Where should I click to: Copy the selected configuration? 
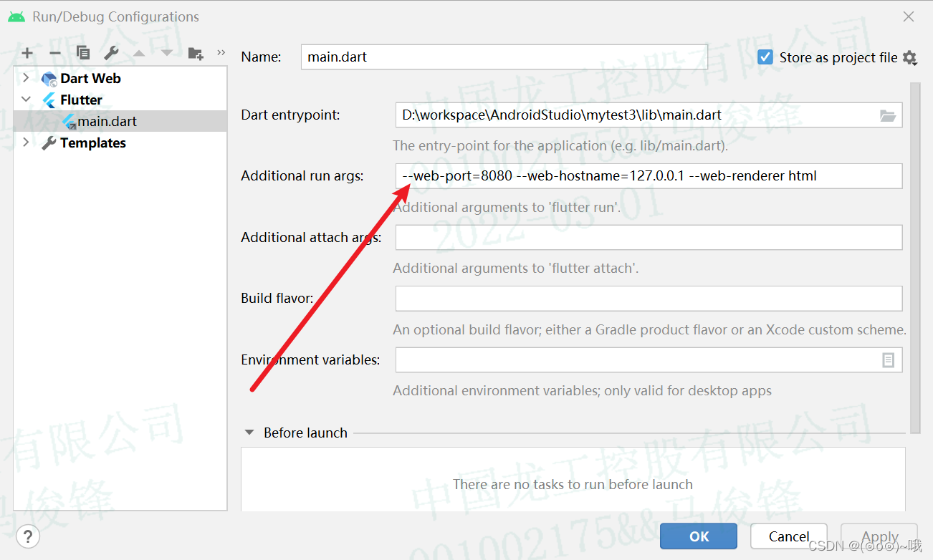[x=83, y=53]
